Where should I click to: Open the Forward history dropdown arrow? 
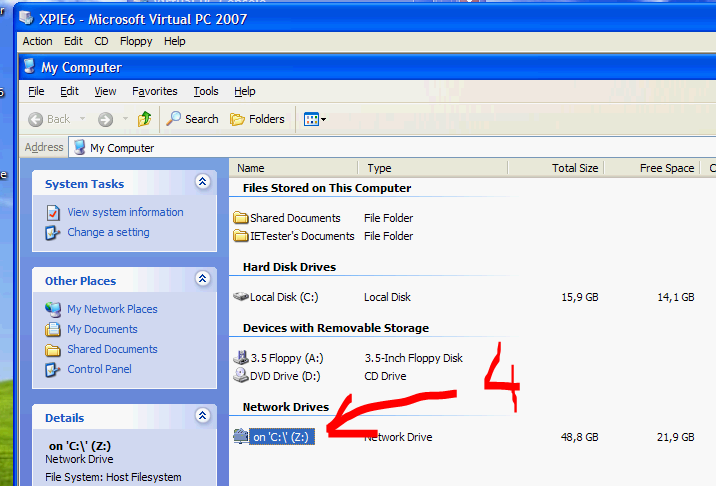tap(125, 119)
